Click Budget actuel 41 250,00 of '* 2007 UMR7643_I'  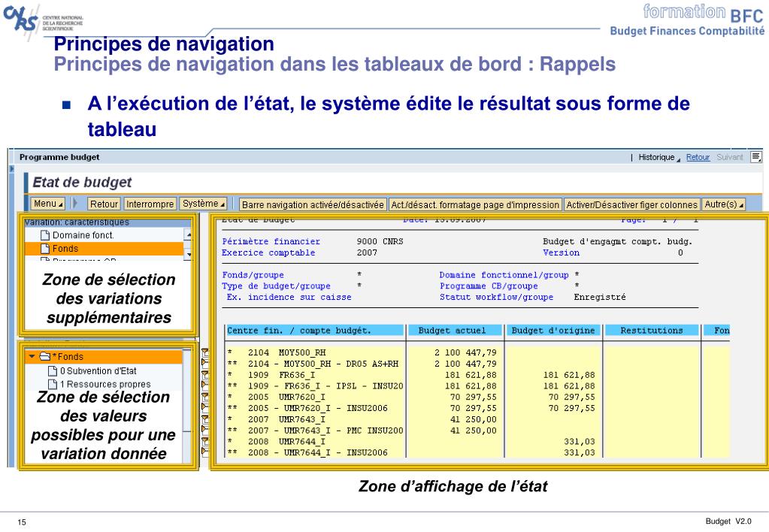click(474, 420)
